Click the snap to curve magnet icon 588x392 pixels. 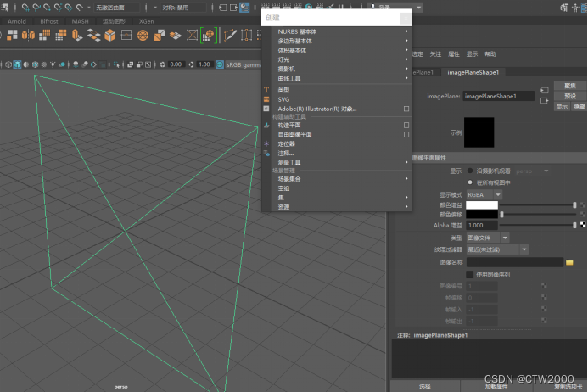point(36,7)
